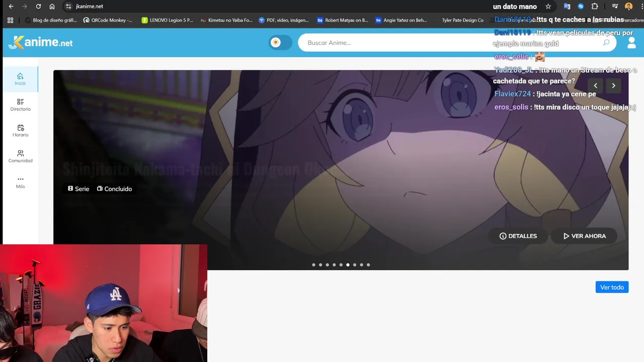
Task: Select the first carousel dot
Action: (313, 264)
